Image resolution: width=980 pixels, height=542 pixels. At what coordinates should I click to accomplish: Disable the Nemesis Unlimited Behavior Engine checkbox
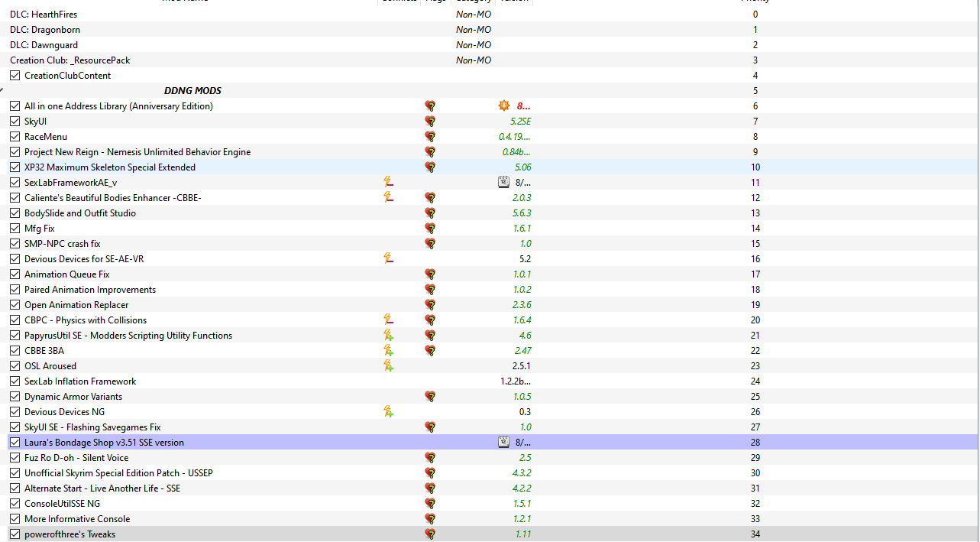pos(15,152)
